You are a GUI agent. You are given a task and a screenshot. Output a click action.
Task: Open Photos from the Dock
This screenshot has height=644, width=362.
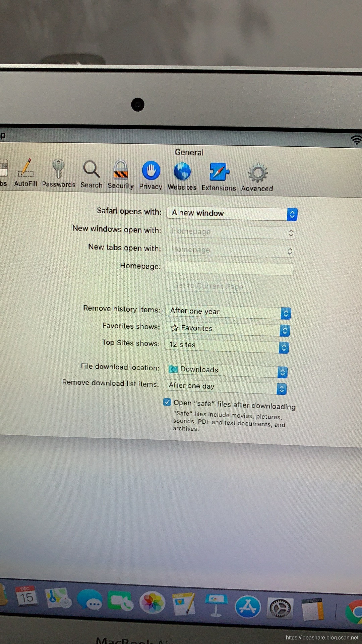coord(153,603)
